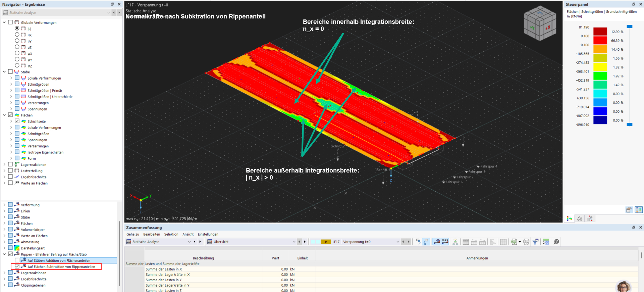
Task: Open the Bearbeiten menu in Zusammenfassung
Action: point(151,234)
